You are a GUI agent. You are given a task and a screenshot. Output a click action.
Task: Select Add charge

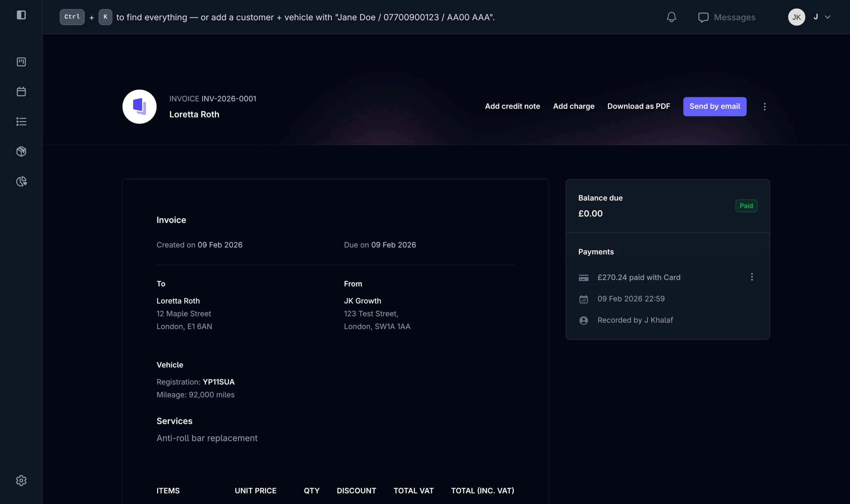[574, 106]
